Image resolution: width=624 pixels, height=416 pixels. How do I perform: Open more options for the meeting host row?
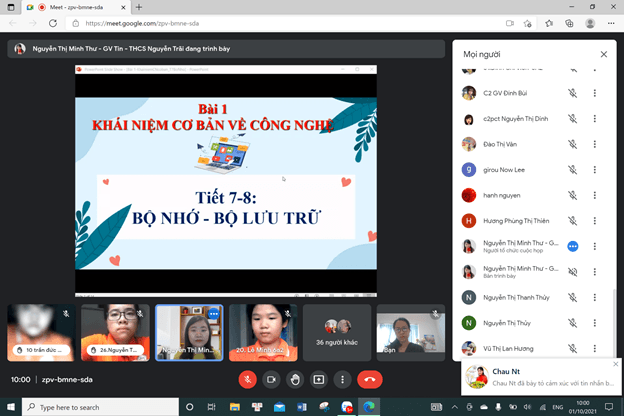point(595,246)
